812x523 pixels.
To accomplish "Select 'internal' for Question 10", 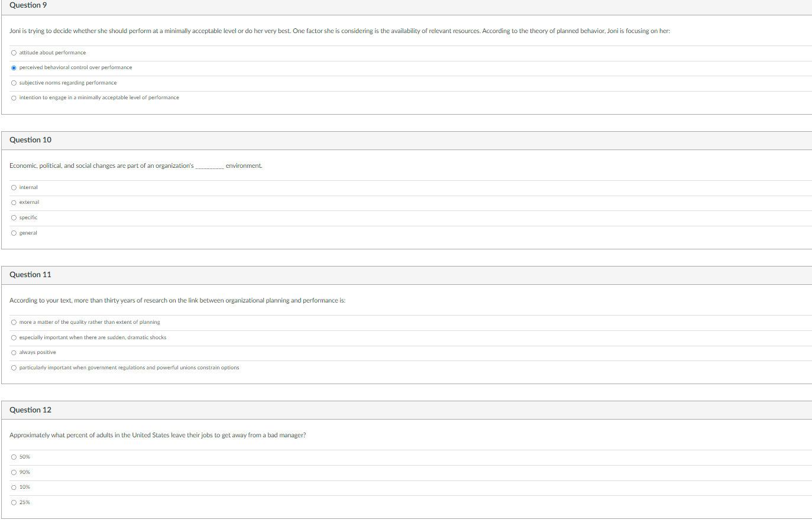I will click(x=14, y=187).
